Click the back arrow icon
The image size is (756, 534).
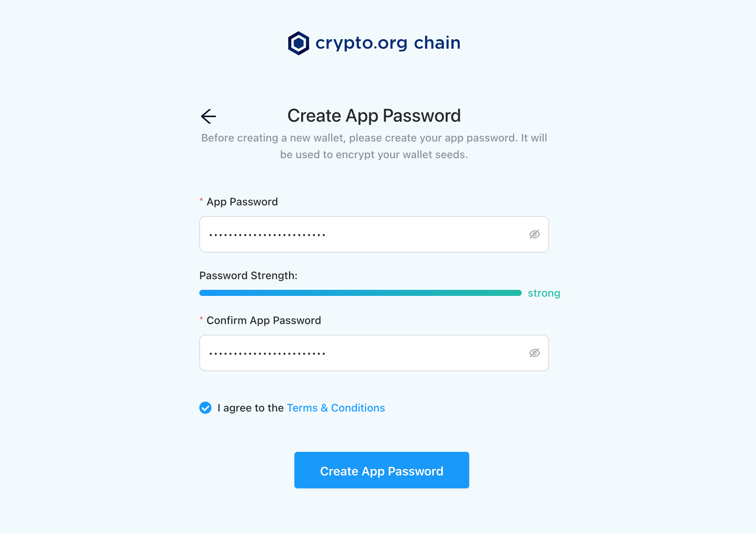click(208, 116)
